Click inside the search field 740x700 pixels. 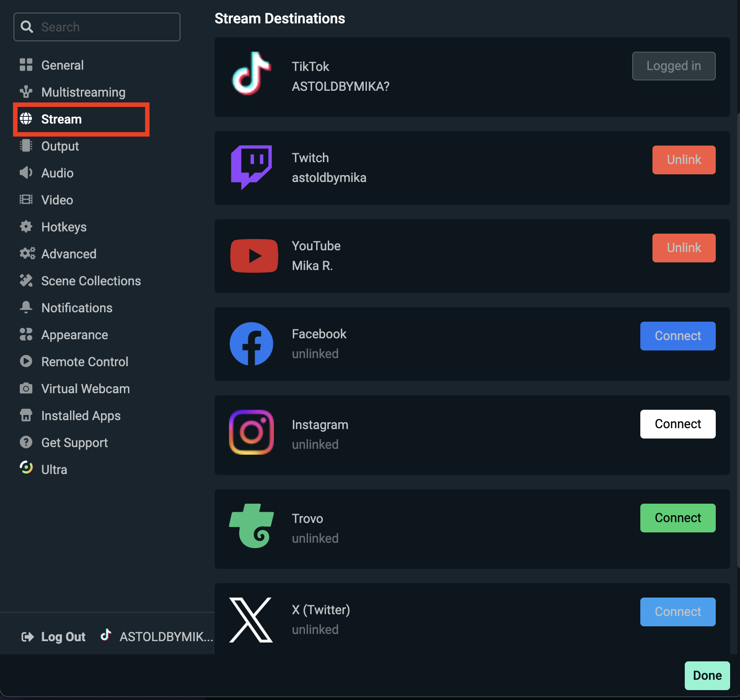[x=103, y=27]
